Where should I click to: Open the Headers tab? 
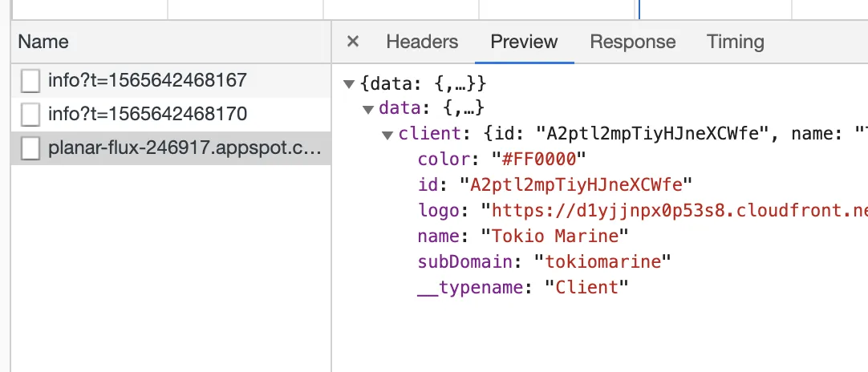(422, 42)
